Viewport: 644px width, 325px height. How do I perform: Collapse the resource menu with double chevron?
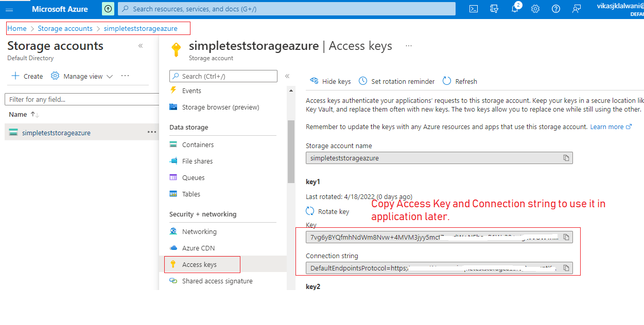[x=287, y=76]
